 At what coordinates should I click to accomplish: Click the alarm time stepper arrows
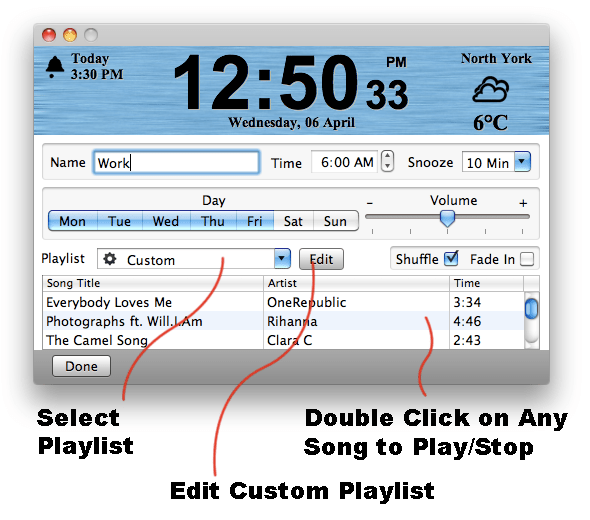tap(387, 161)
